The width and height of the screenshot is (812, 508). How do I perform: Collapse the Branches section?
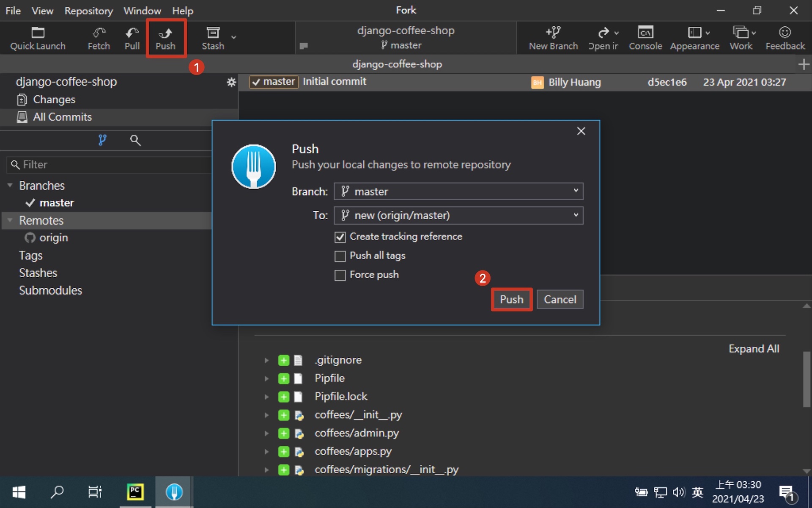pyautogui.click(x=10, y=185)
